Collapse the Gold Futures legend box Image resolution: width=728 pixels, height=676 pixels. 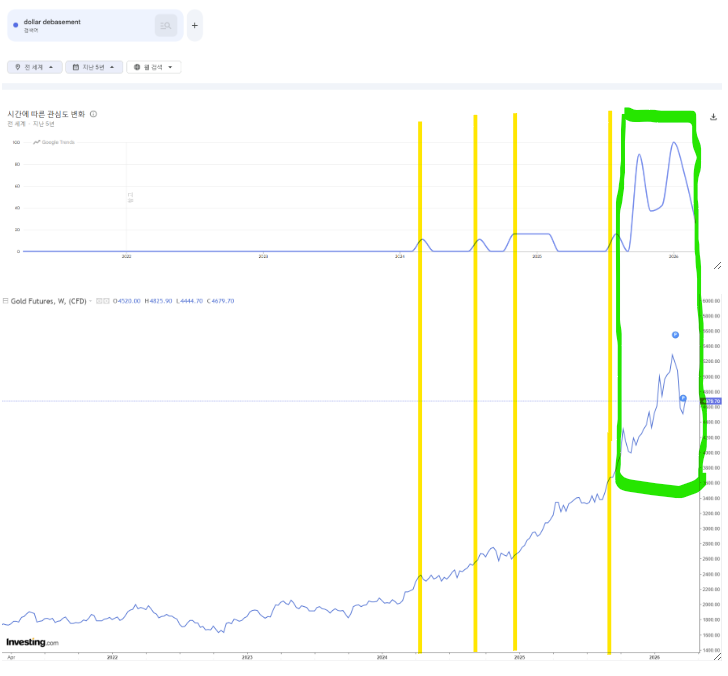(6, 300)
